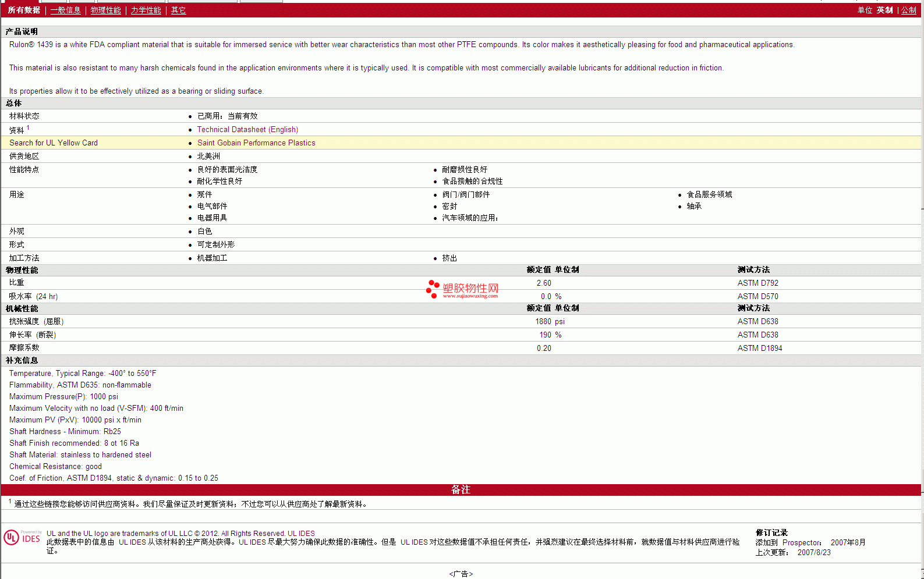Click the 产品说明 section header
The width and height of the screenshot is (924, 579).
(22, 31)
